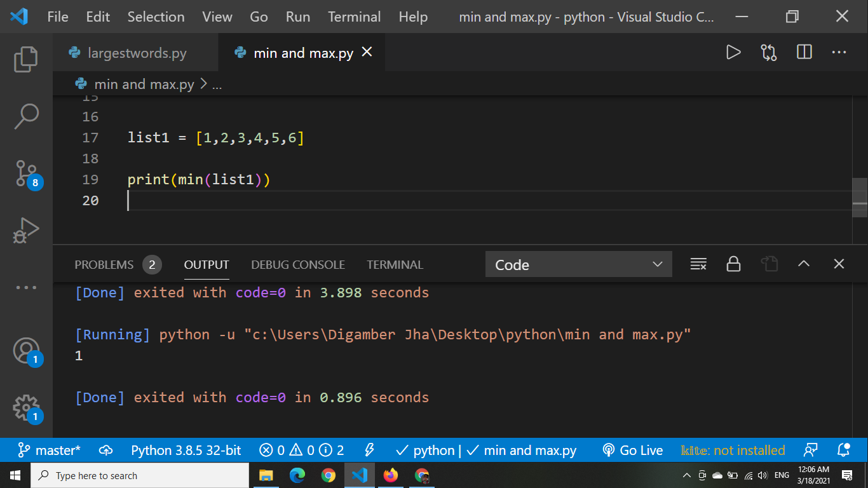Open the Terminal menu
This screenshot has height=488, width=868.
click(x=354, y=17)
